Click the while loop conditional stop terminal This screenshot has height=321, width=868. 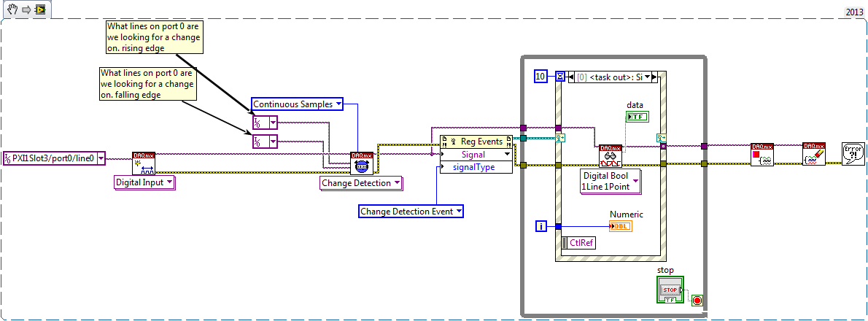[697, 301]
